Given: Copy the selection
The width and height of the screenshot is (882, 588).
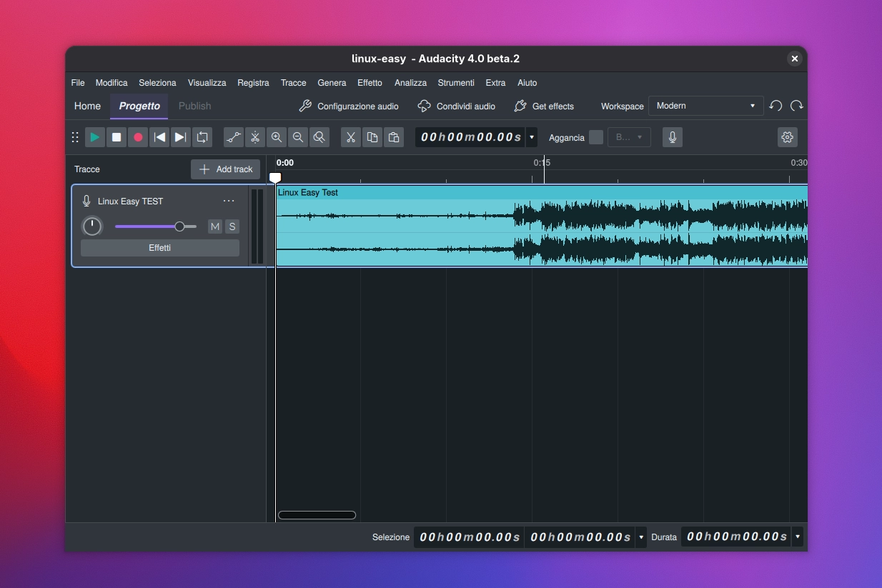Looking at the screenshot, I should click(372, 137).
